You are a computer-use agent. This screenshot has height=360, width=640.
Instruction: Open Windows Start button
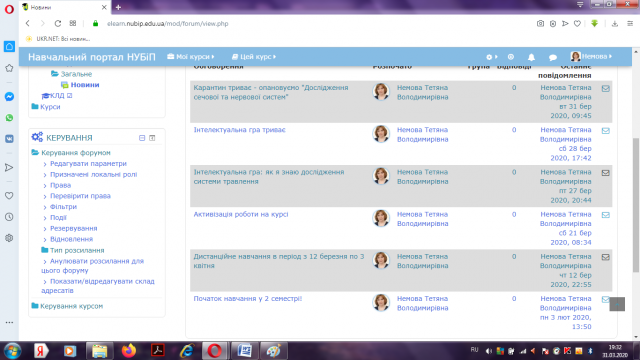point(12,351)
